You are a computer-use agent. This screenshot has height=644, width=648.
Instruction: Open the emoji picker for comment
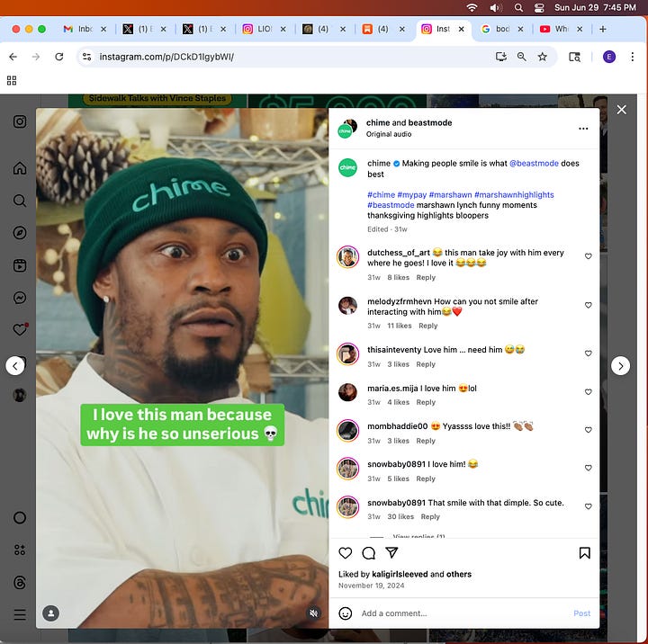pyautogui.click(x=345, y=613)
